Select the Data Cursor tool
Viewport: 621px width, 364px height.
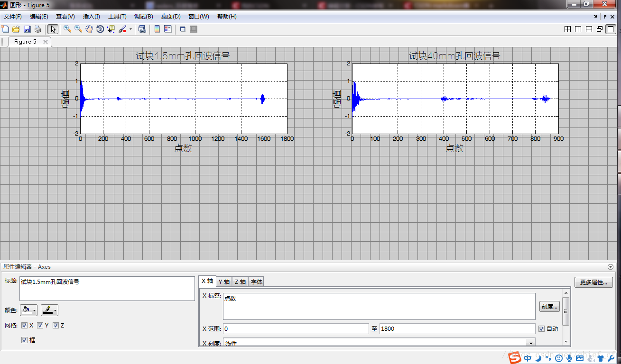[x=111, y=29]
